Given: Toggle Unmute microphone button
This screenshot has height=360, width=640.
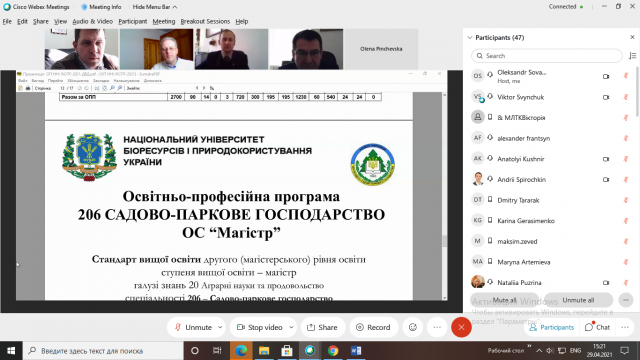Looking at the screenshot, I should (x=193, y=327).
